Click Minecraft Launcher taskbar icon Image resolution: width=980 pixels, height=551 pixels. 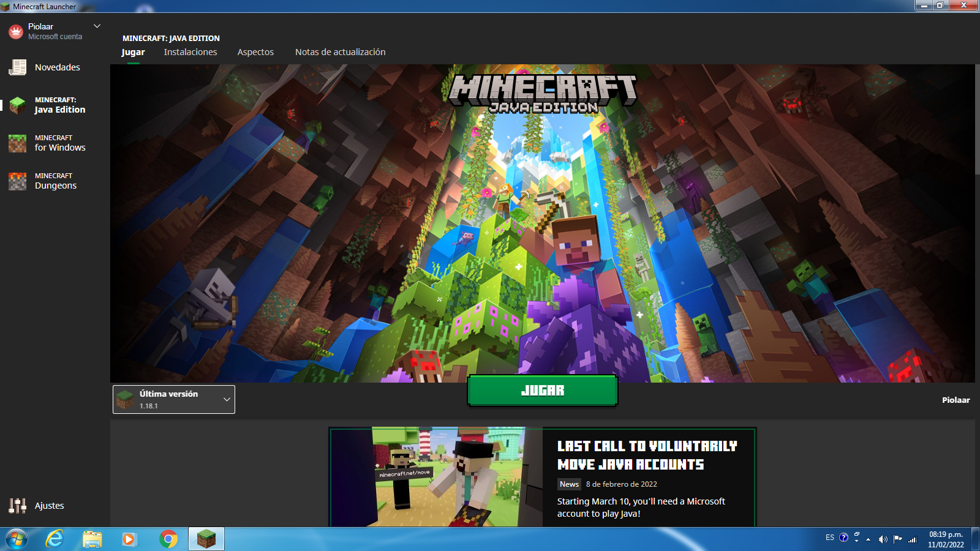pyautogui.click(x=206, y=539)
